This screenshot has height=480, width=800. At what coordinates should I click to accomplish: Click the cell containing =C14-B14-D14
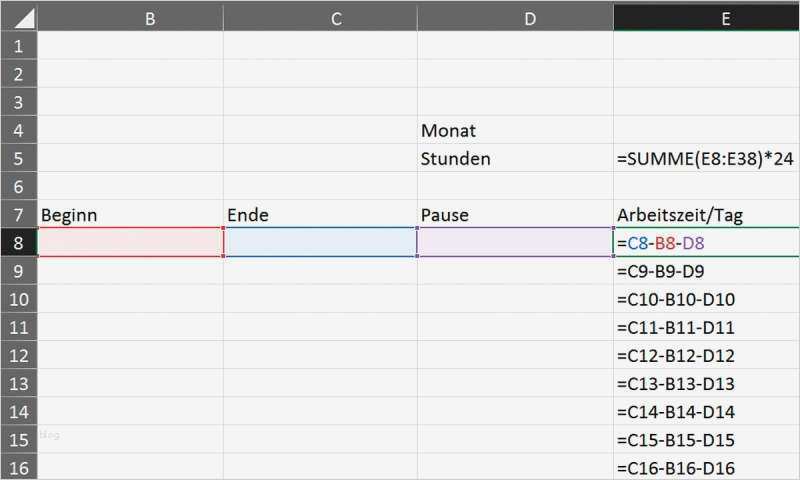point(706,411)
